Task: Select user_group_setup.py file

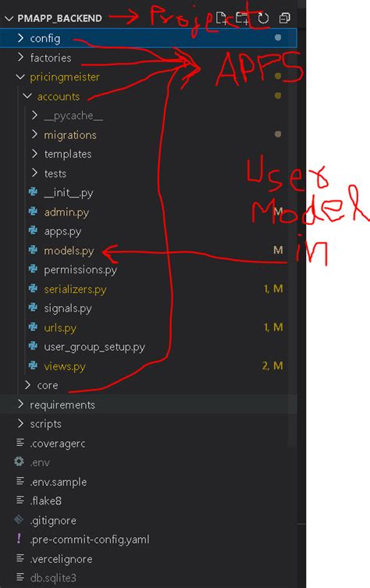Action: pos(94,347)
